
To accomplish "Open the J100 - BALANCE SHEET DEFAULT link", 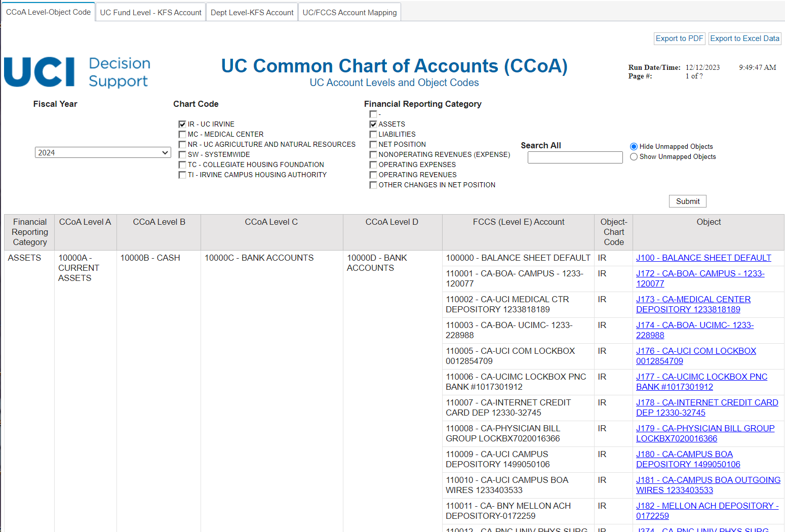I will tap(703, 258).
